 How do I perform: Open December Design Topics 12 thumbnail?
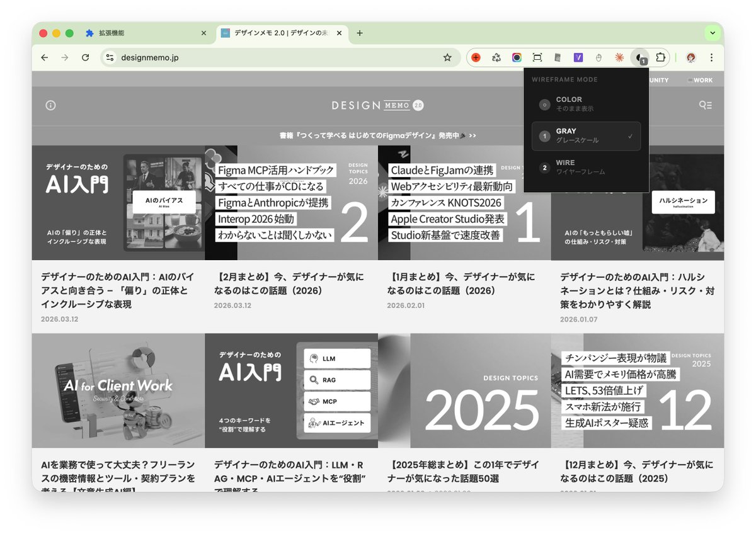pyautogui.click(x=638, y=390)
